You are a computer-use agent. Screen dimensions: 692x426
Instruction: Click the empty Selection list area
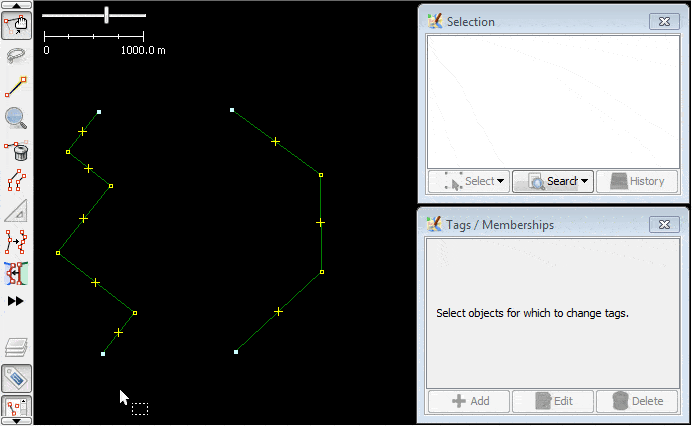coord(553,102)
